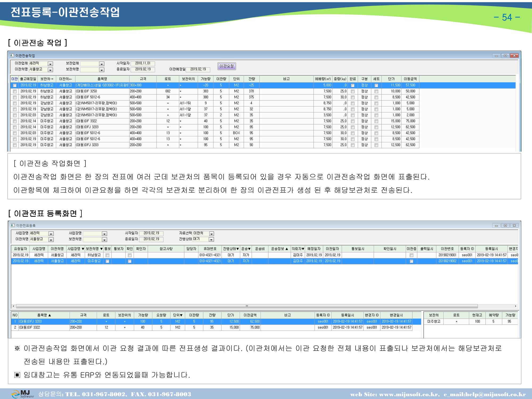The height and width of the screenshot is (399, 532).
Task: Click 종료일자 field in 이관전송작업 window
Action: pyautogui.click(x=143, y=69)
